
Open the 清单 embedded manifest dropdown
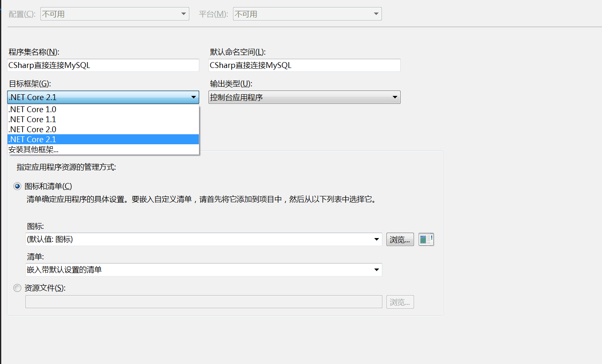[x=204, y=270]
